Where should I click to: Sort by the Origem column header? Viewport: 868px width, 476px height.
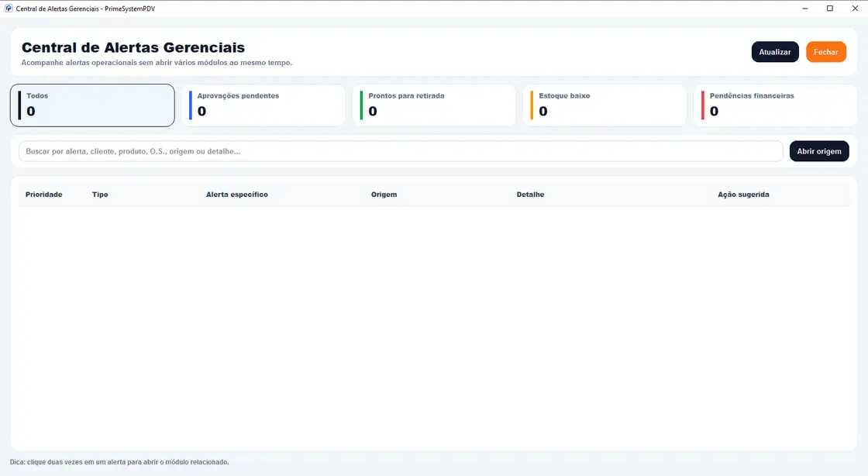(384, 195)
